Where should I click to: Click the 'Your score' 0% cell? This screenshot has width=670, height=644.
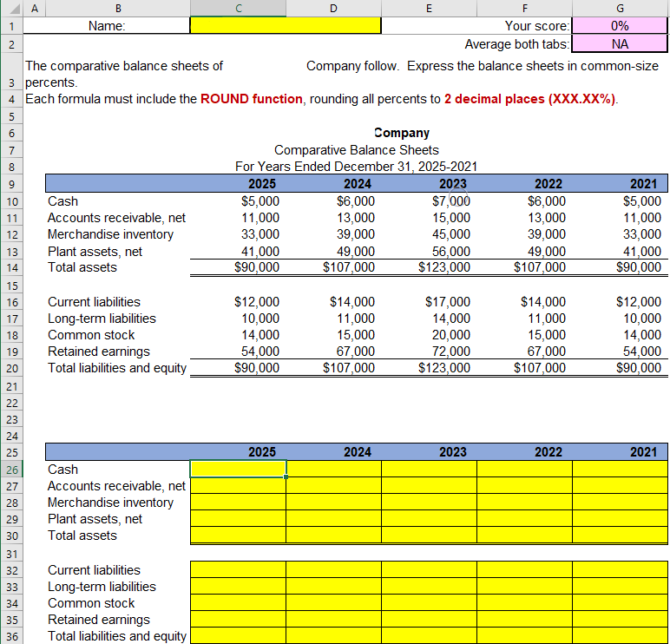click(620, 26)
